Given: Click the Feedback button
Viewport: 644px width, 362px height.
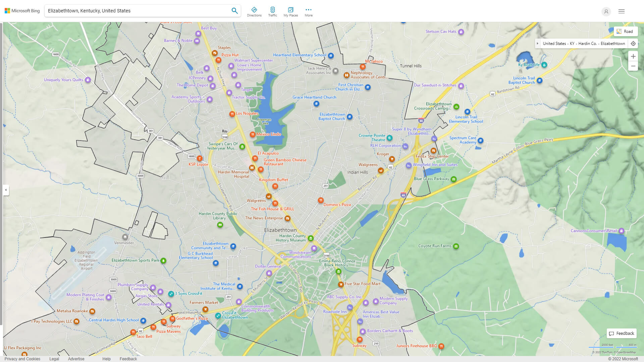Looking at the screenshot, I should (621, 333).
